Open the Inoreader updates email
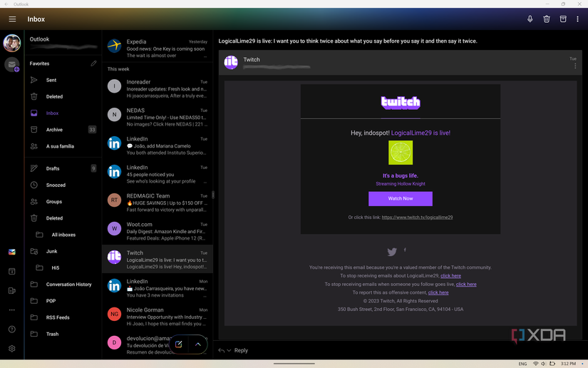This screenshot has height=368, width=588. [x=157, y=88]
